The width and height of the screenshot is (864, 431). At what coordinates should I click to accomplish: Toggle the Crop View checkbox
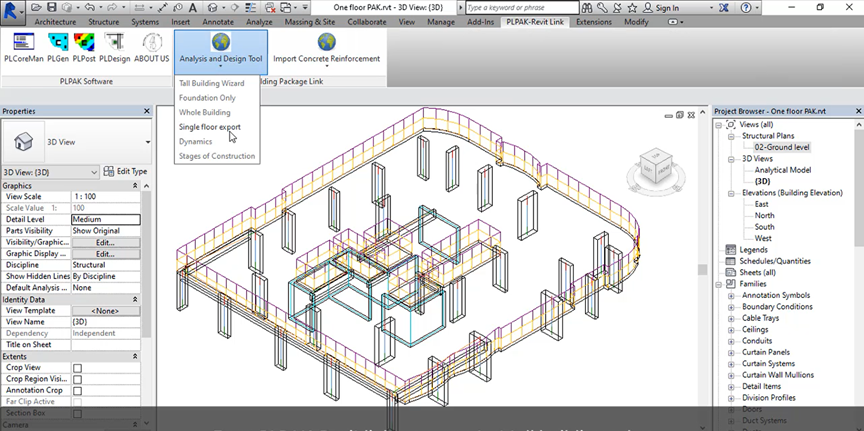78,368
